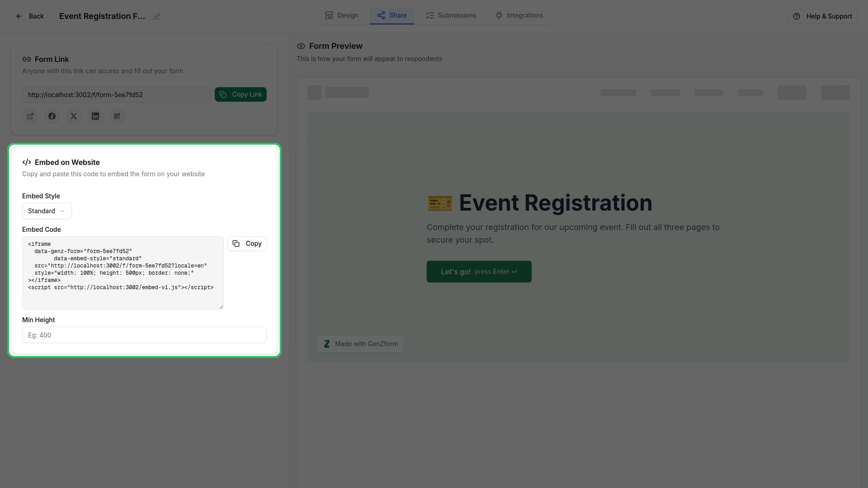Go back using the back arrow
868x488 pixels.
coord(19,16)
